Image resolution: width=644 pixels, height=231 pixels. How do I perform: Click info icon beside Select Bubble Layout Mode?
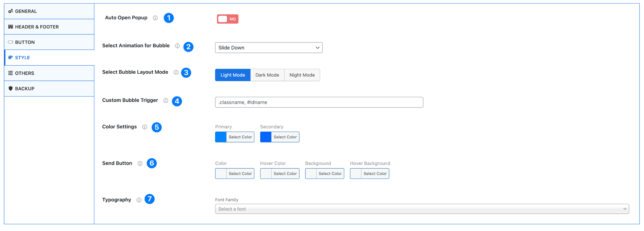pos(176,72)
